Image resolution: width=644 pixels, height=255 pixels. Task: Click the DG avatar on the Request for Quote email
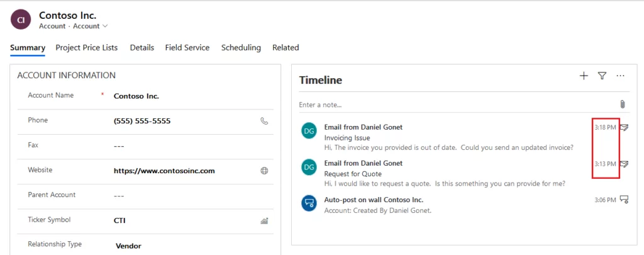coord(309,167)
